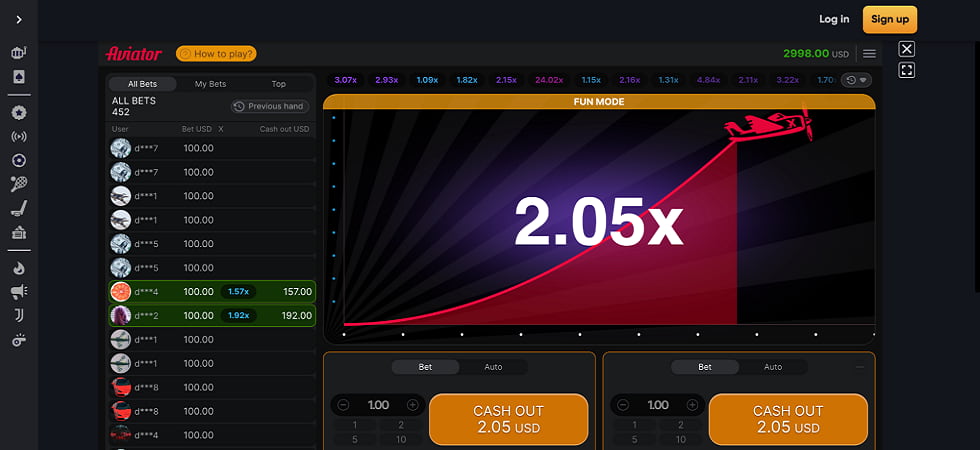Switch to the Top tab
Viewport: 980px width, 450px height.
(x=278, y=84)
